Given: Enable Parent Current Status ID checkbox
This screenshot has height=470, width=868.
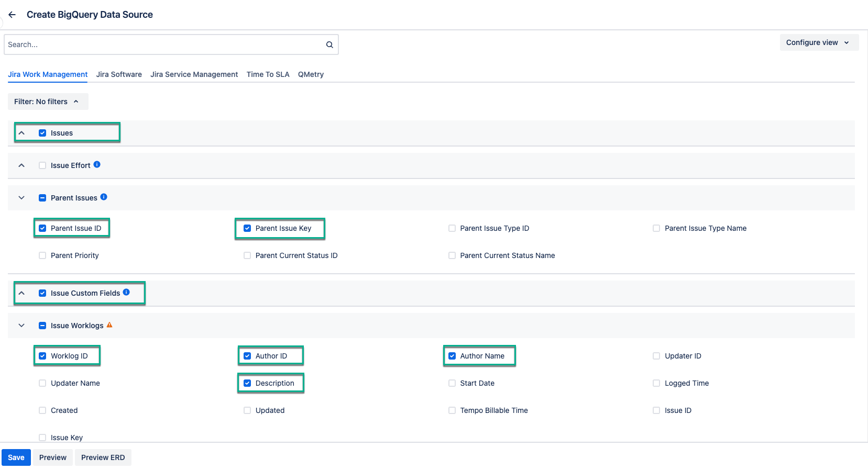Looking at the screenshot, I should pos(247,255).
